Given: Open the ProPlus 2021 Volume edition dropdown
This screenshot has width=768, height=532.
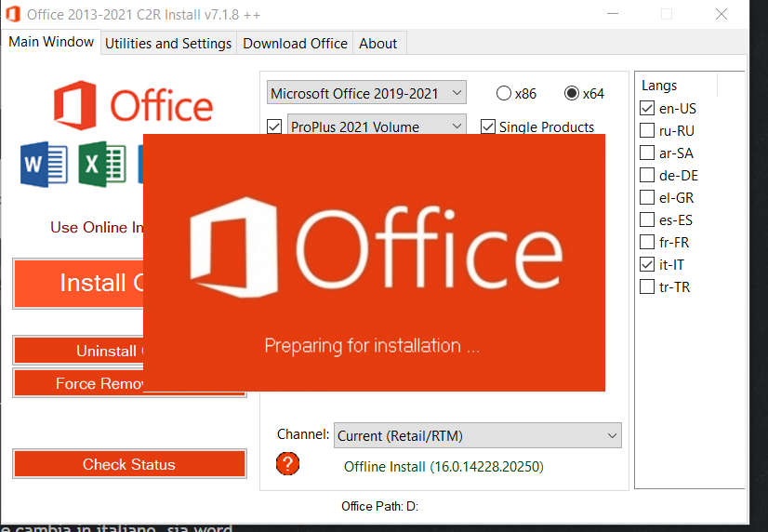Looking at the screenshot, I should [377, 125].
